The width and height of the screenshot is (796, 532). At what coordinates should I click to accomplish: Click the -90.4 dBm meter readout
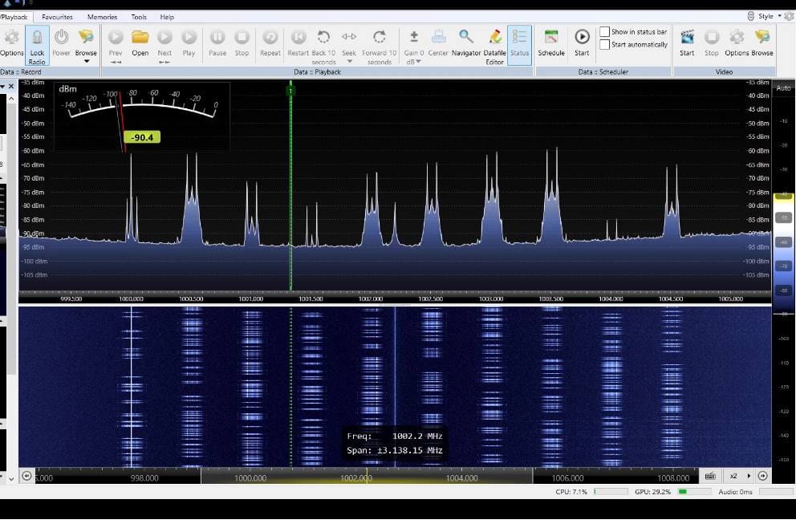(x=142, y=137)
